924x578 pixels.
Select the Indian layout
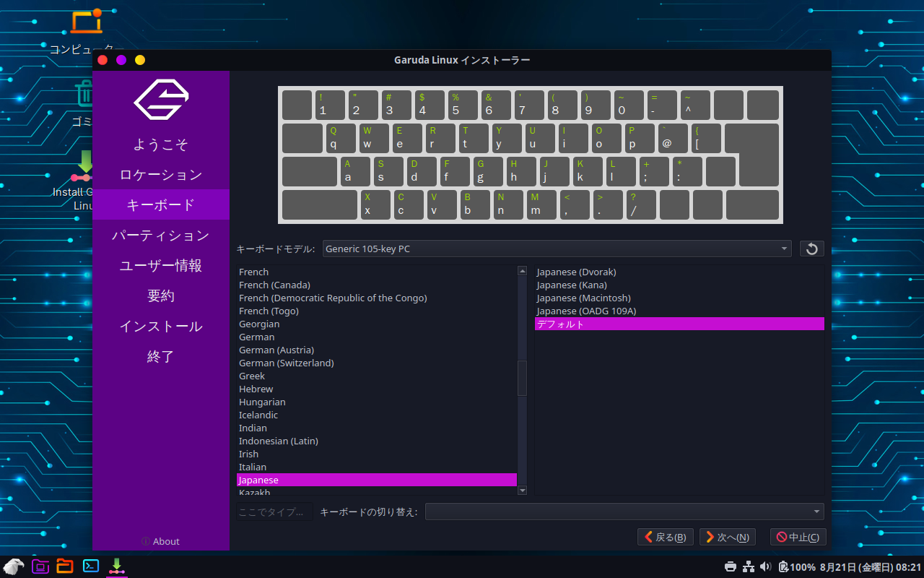coord(377,428)
